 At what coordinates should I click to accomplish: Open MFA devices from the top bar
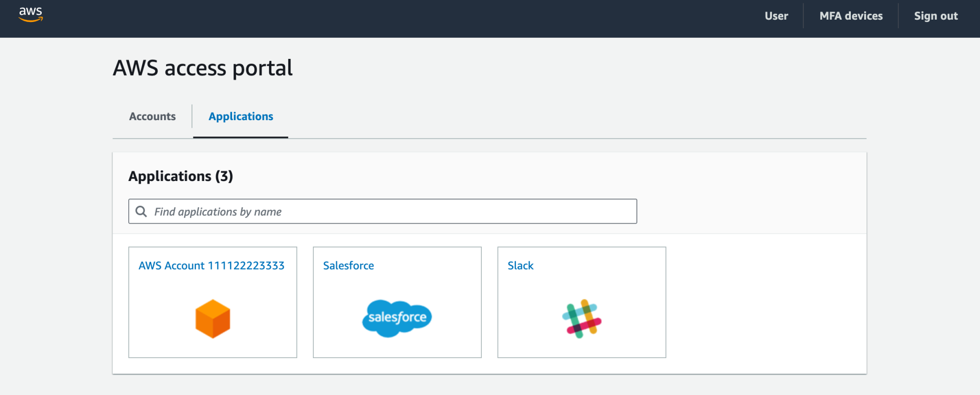(851, 16)
